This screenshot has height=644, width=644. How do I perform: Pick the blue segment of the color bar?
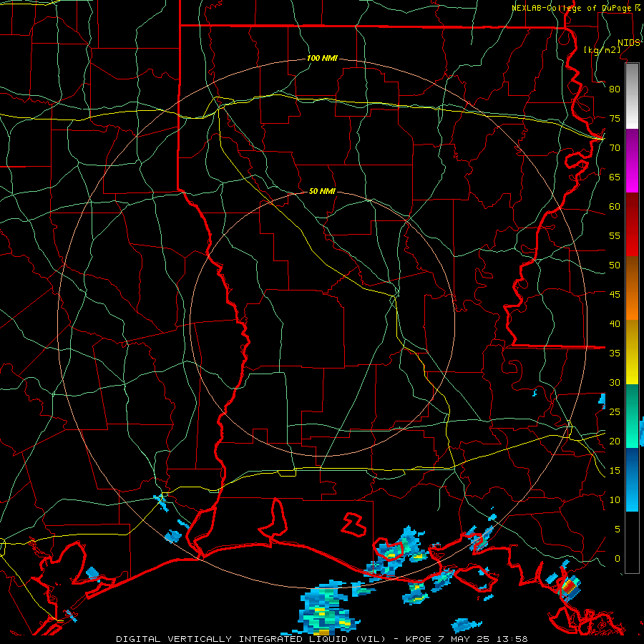coord(632,479)
